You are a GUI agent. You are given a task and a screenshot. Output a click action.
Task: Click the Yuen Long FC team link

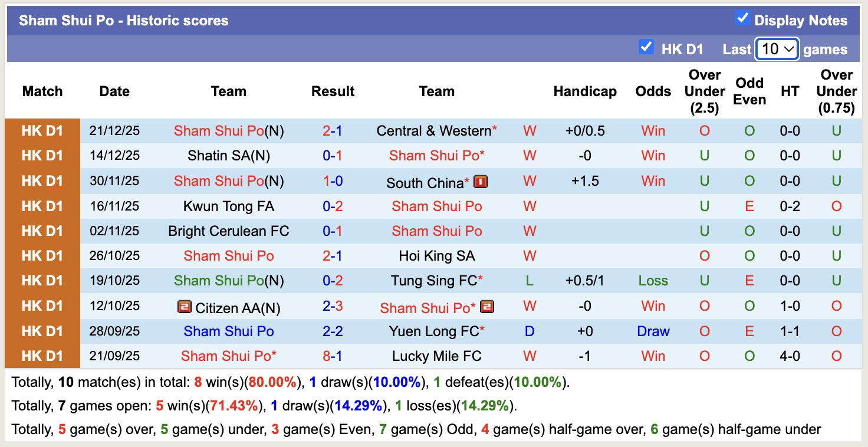point(434,331)
